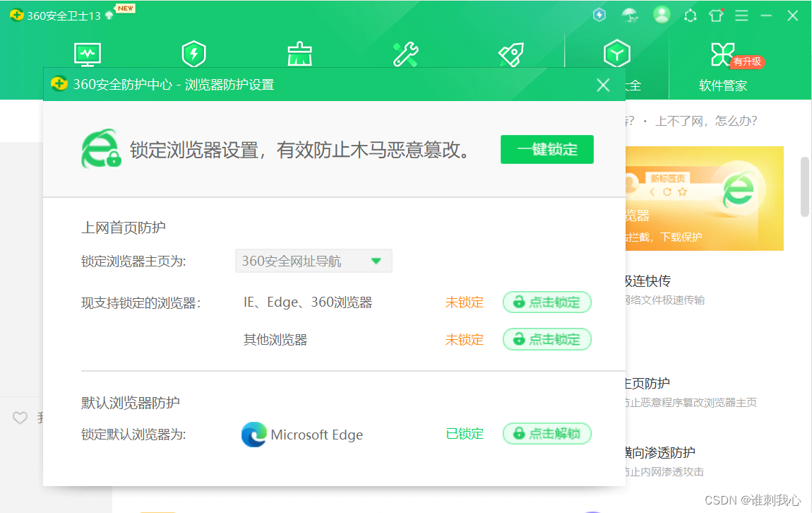Open the 横向渗透防护 feature entry

(659, 452)
